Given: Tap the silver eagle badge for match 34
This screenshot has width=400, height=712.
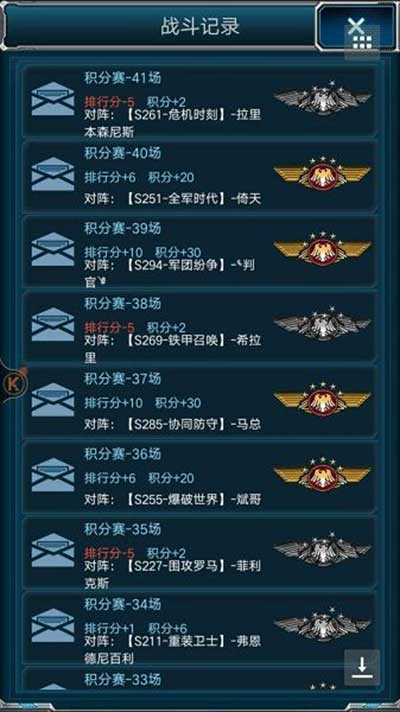Looking at the screenshot, I should [x=322, y=625].
